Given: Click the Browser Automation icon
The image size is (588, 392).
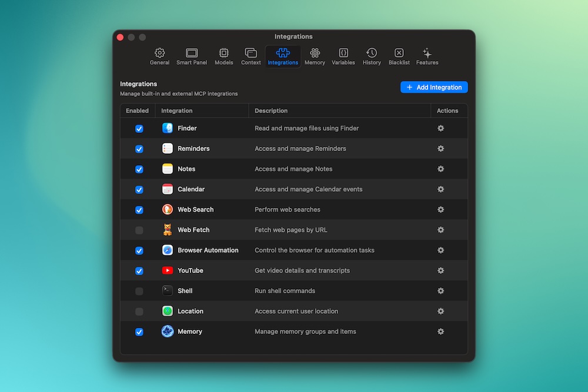Looking at the screenshot, I should click(168, 250).
